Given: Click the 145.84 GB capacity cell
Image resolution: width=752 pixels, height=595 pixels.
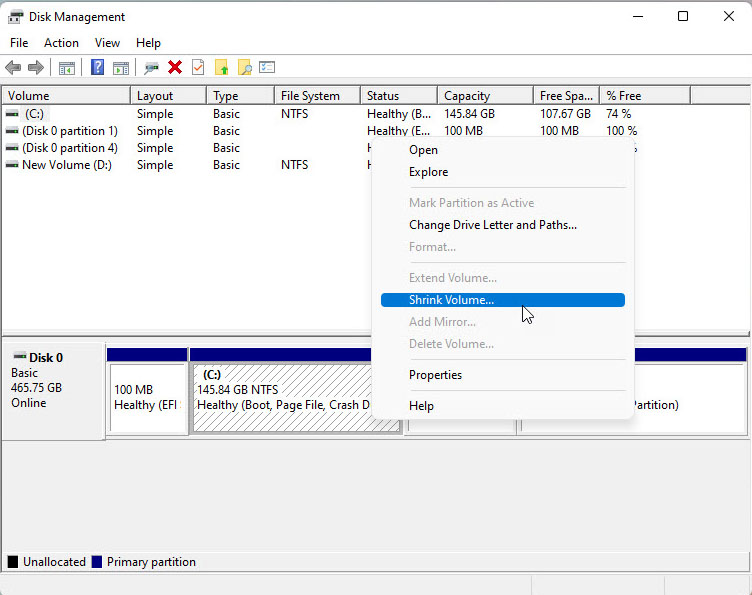Looking at the screenshot, I should 470,114.
